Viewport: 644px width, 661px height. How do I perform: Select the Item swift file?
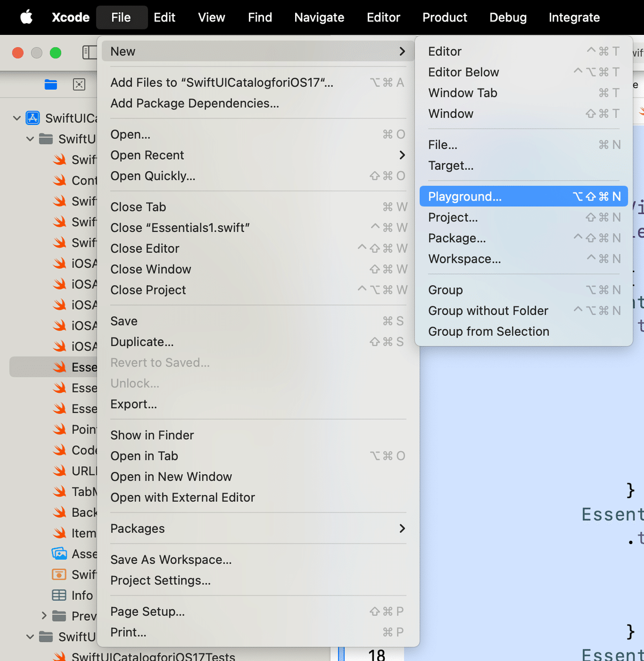click(75, 533)
